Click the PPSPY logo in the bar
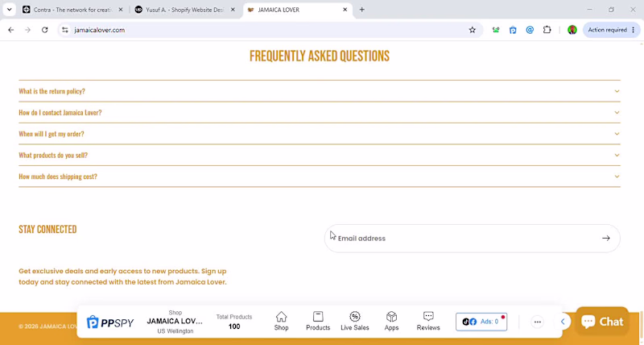Screen dimensions: 644x345 (110, 322)
